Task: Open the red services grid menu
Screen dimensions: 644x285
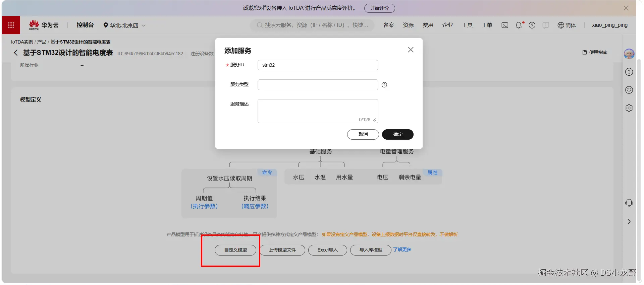Action: click(x=11, y=25)
